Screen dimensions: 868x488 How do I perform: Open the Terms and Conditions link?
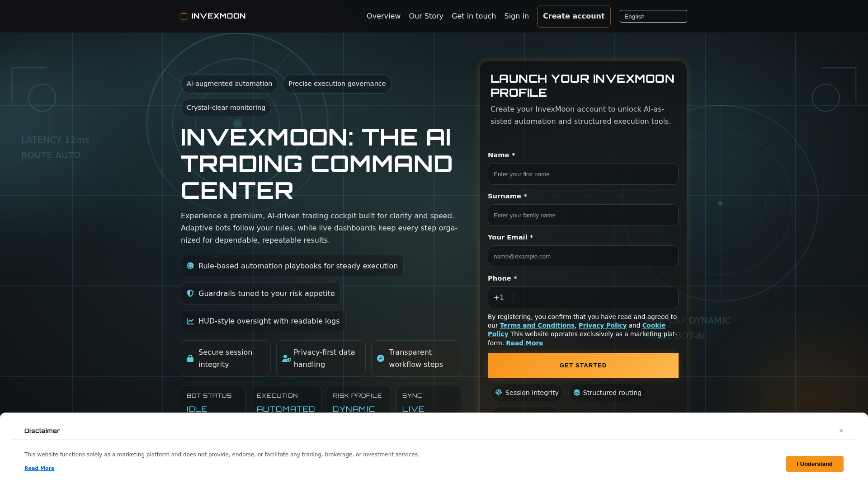[x=537, y=325]
